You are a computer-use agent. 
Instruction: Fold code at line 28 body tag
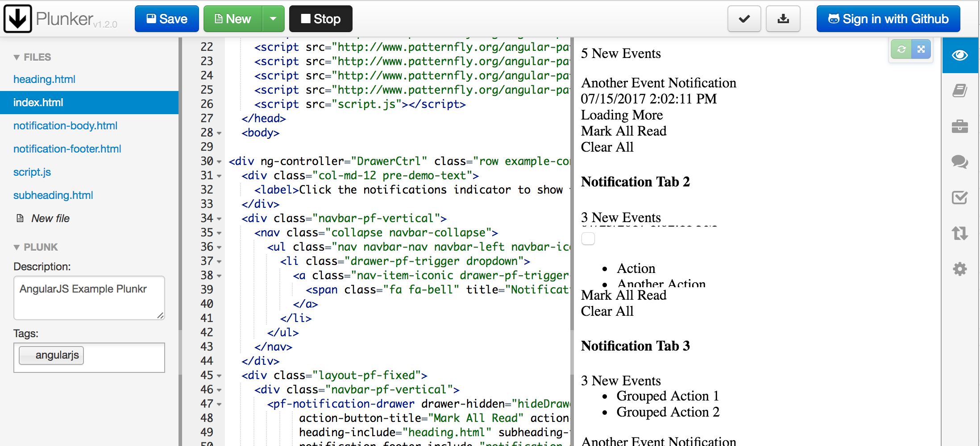coord(219,133)
